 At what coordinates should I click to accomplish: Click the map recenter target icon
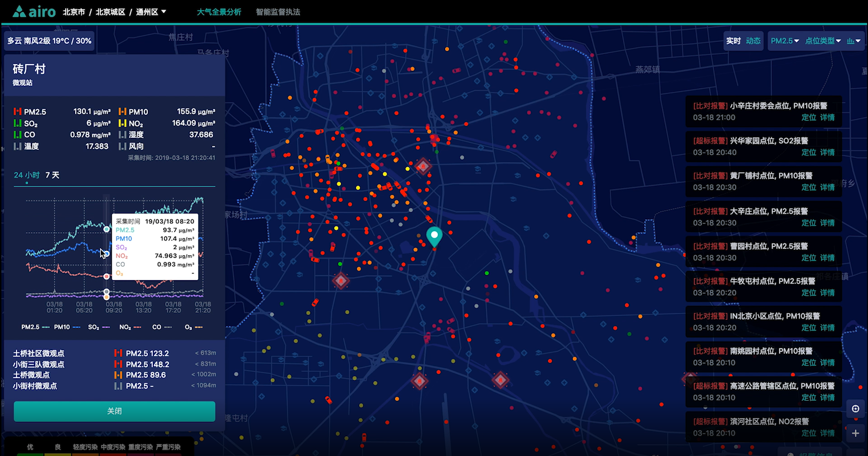pyautogui.click(x=855, y=409)
